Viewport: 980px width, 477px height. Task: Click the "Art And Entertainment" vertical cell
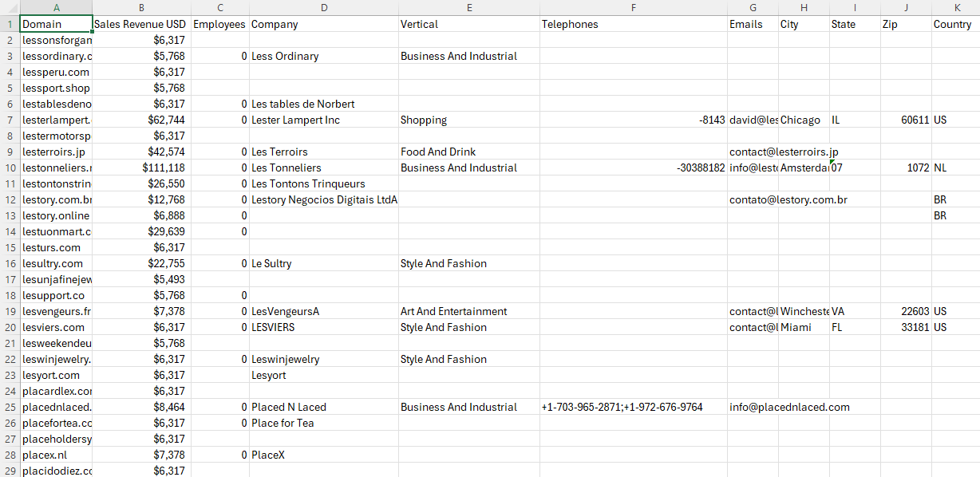point(468,311)
